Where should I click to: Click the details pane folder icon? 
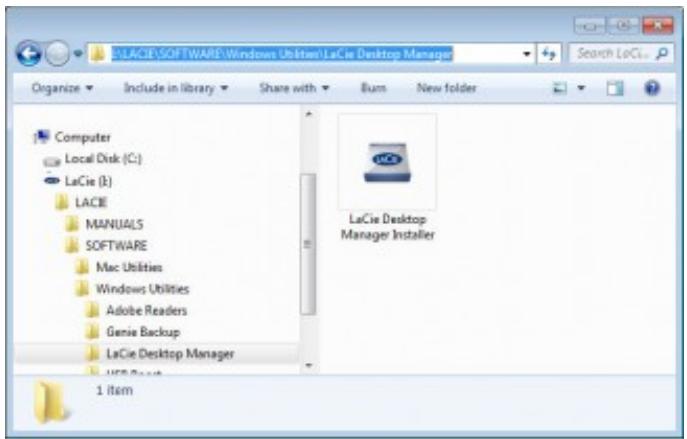pyautogui.click(x=51, y=403)
